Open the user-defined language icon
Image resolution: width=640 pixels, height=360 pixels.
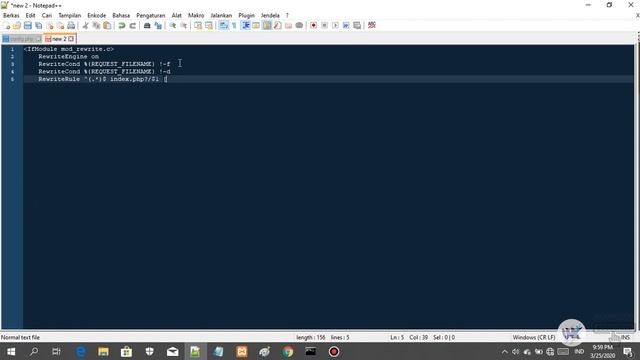tap(256, 26)
